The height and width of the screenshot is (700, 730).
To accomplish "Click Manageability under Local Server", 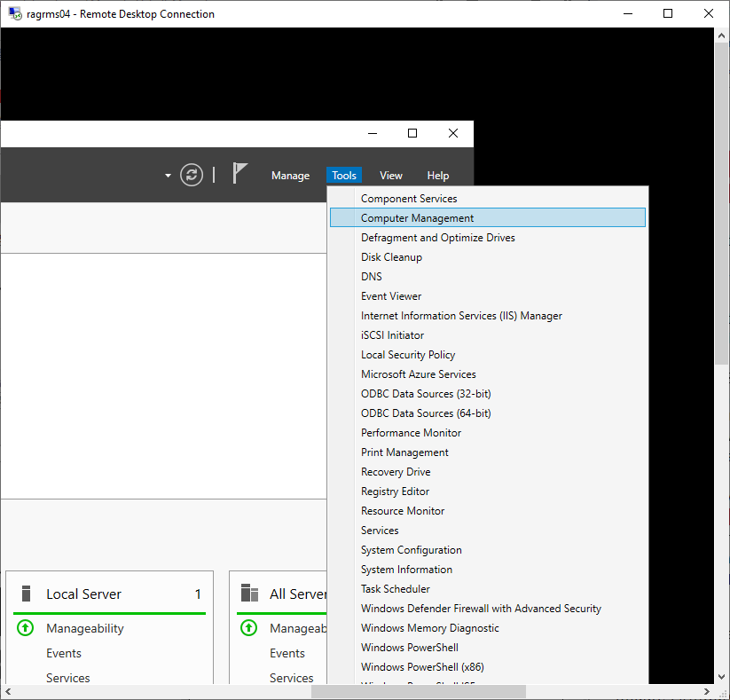I will [85, 629].
